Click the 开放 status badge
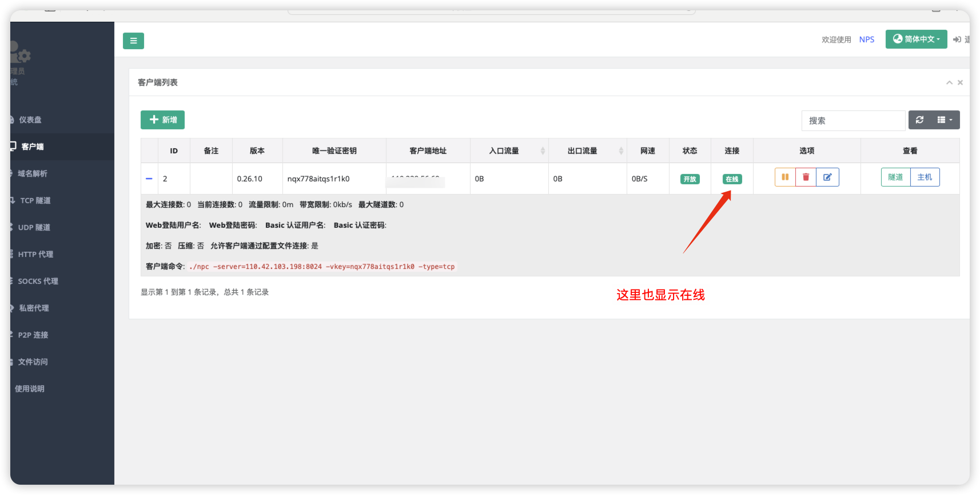The image size is (980, 495). point(690,179)
